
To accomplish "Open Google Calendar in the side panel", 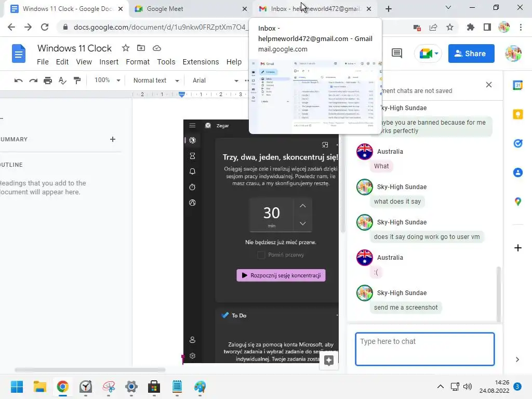I will click(x=518, y=85).
